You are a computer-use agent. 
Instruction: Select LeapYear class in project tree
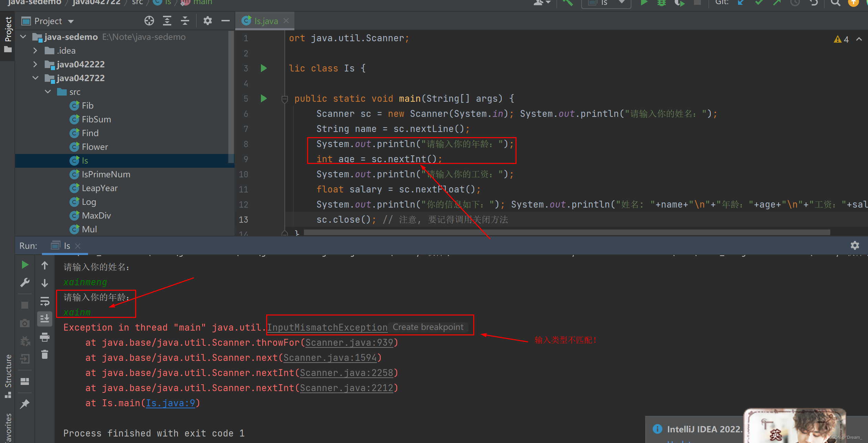[x=99, y=188]
